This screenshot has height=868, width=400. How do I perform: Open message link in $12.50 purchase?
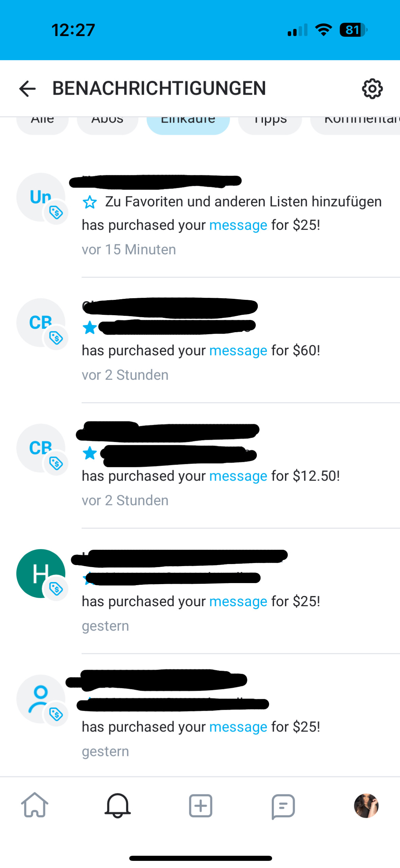coord(238,476)
